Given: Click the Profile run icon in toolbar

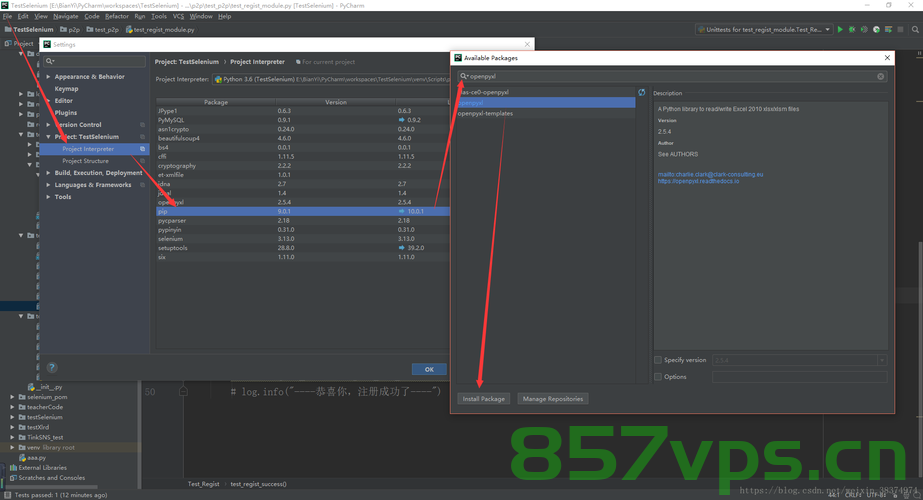Looking at the screenshot, I should pos(876,29).
